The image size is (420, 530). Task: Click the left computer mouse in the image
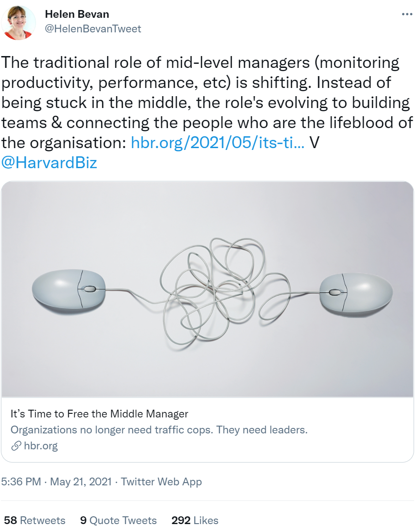68,290
